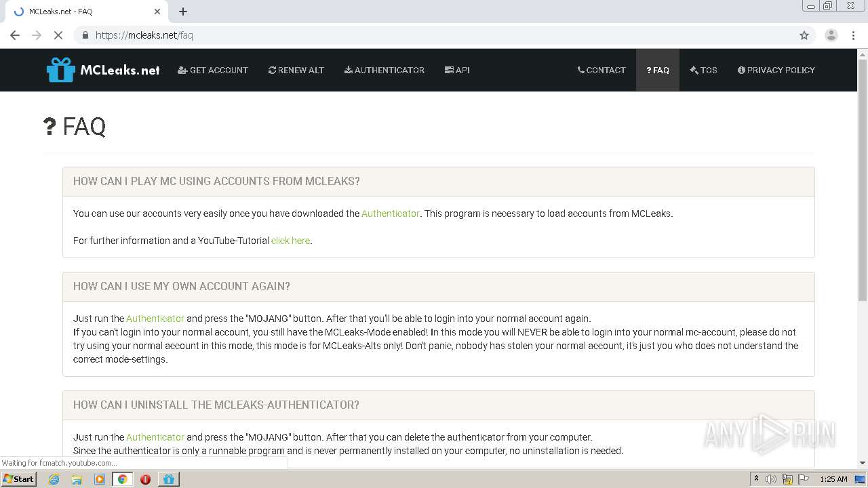Bookmark this page with the star icon
This screenshot has height=488, width=868.
click(804, 35)
